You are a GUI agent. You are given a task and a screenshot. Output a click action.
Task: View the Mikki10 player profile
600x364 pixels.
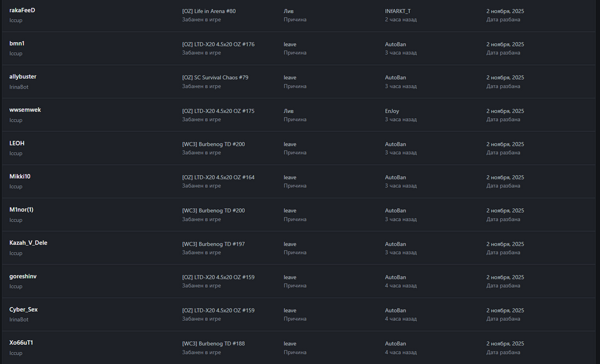tap(20, 177)
